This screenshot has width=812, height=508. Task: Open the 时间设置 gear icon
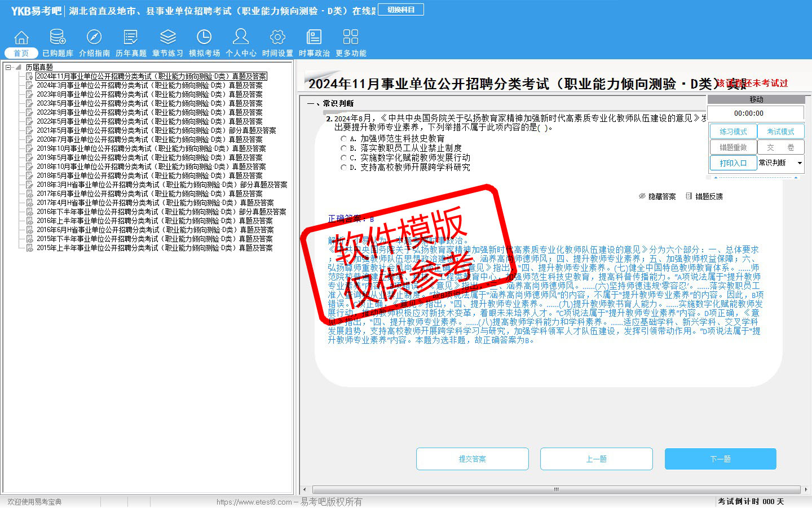[277, 37]
